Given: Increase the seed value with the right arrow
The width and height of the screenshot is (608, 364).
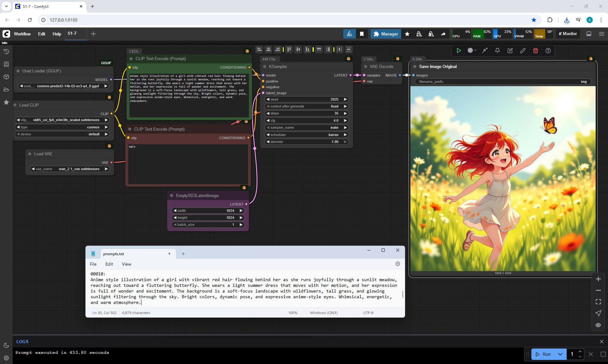Looking at the screenshot, I should pyautogui.click(x=345, y=99).
